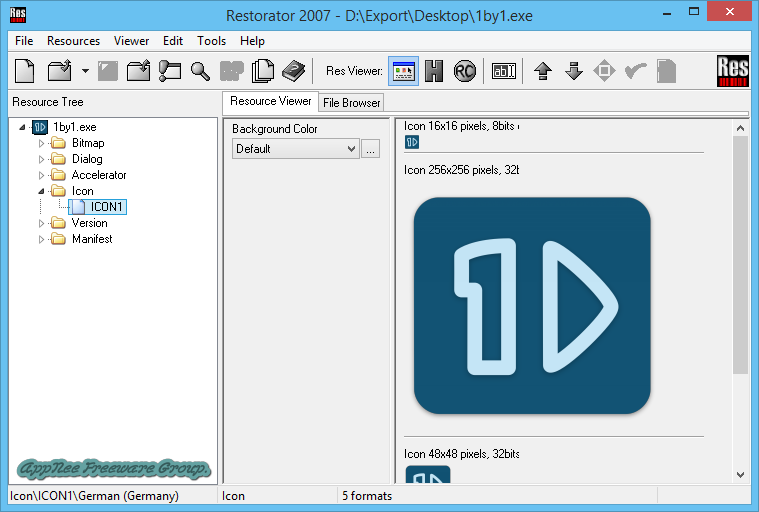Screen dimensions: 759x512
Task: Open the recent files dropdown arrow
Action: pyautogui.click(x=85, y=71)
